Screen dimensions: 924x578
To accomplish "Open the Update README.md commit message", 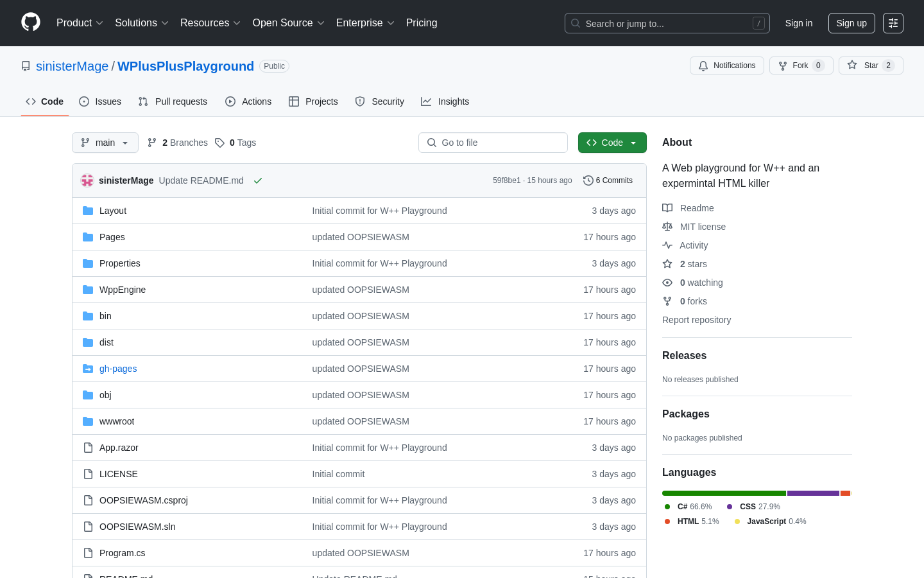I will [x=201, y=180].
